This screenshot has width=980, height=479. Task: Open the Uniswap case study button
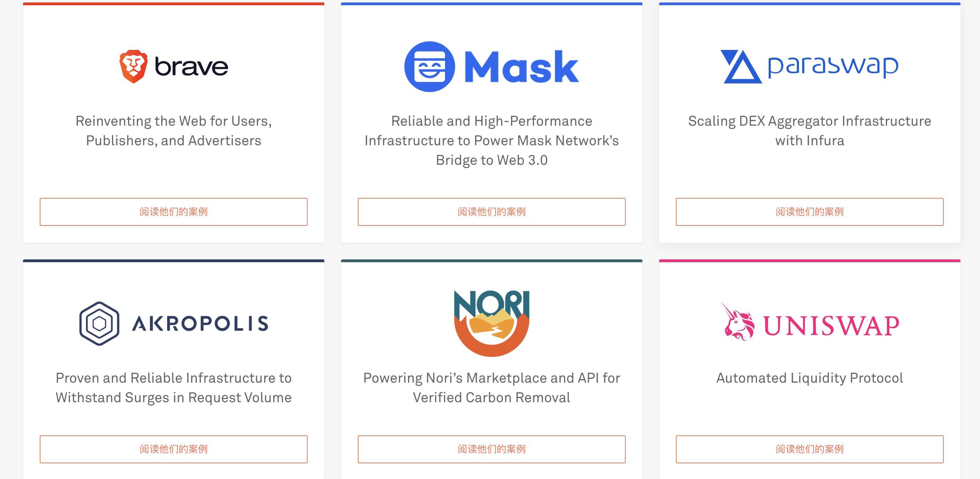click(809, 449)
